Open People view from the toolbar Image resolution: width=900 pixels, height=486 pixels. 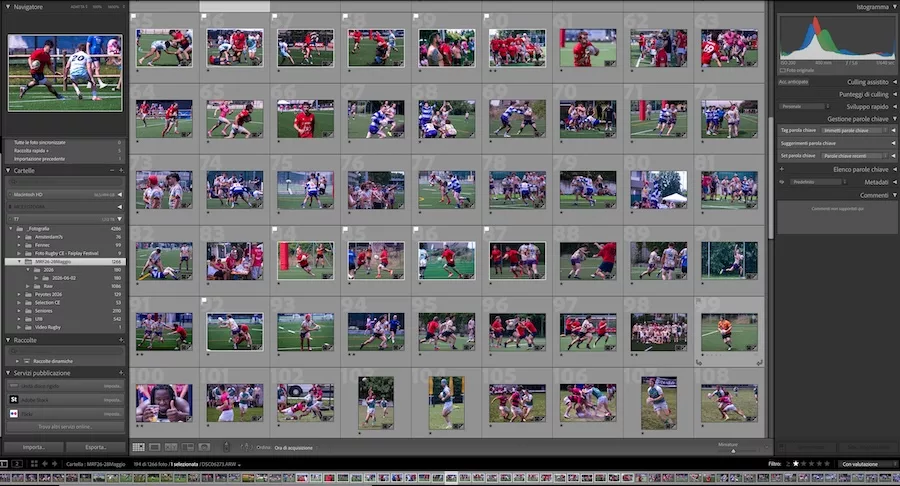pos(204,447)
